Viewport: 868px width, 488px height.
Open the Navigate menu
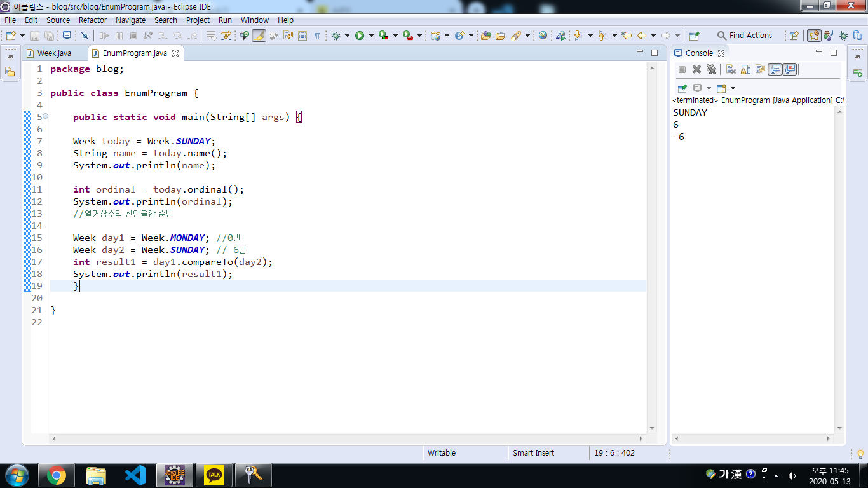[x=130, y=20]
